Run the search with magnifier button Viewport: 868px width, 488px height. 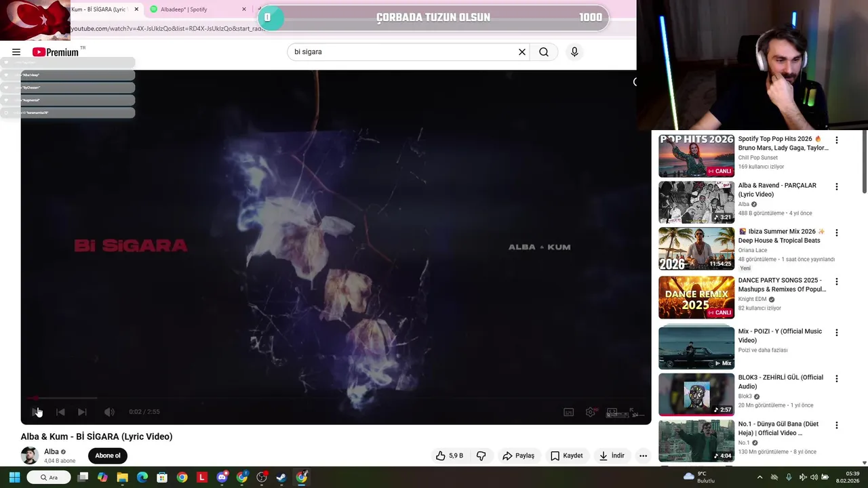click(544, 52)
